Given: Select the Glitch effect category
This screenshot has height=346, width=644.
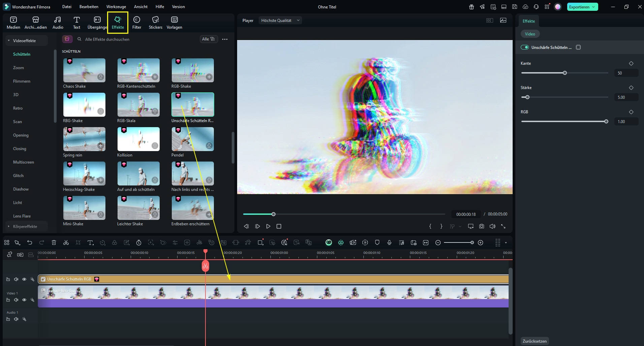Looking at the screenshot, I should click(x=19, y=175).
